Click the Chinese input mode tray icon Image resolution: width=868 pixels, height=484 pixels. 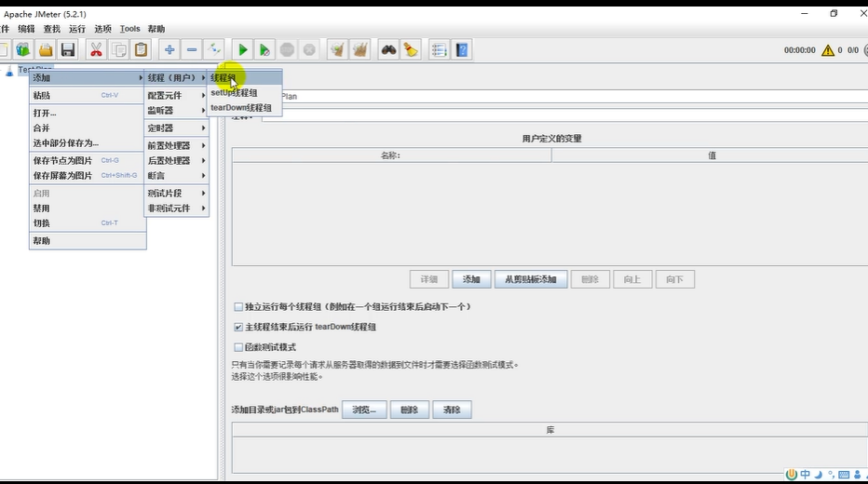point(806,474)
